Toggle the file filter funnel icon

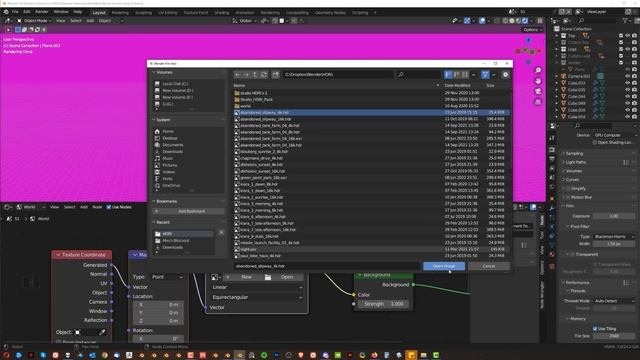pyautogui.click(x=485, y=75)
